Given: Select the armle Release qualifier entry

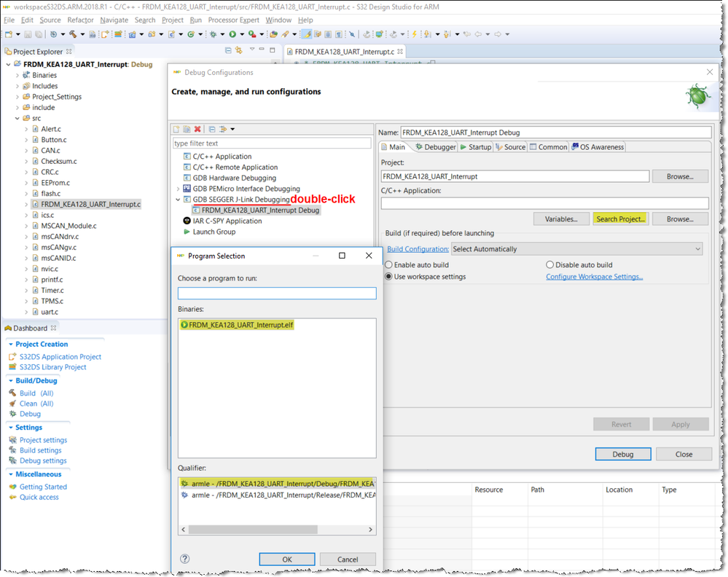Looking at the screenshot, I should 278,495.
